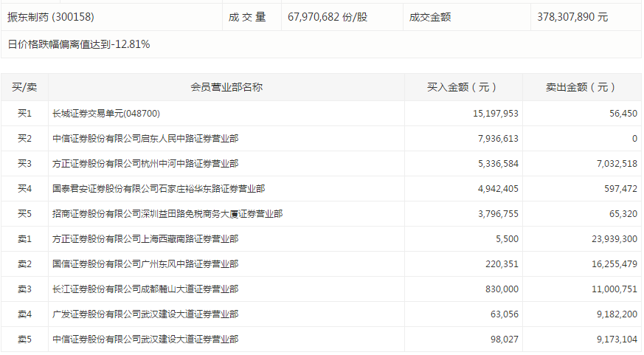Select the stock name 振东制药 (300158)
This screenshot has width=644, height=355.
(x=50, y=17)
